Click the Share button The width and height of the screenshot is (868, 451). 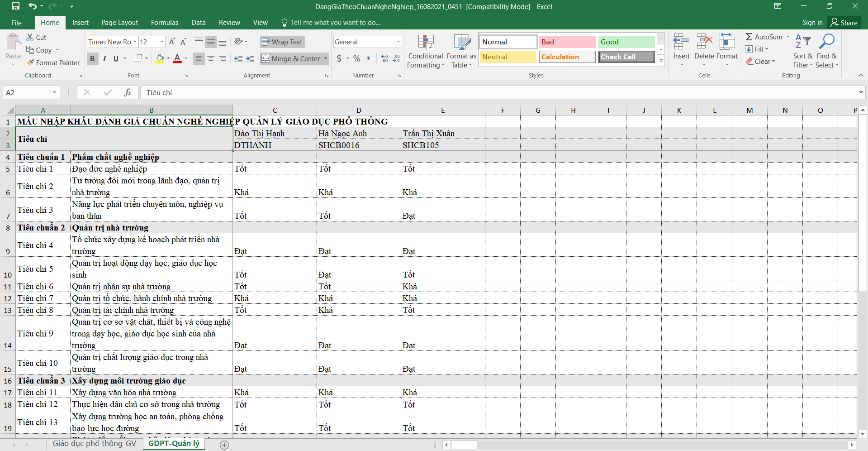[844, 23]
